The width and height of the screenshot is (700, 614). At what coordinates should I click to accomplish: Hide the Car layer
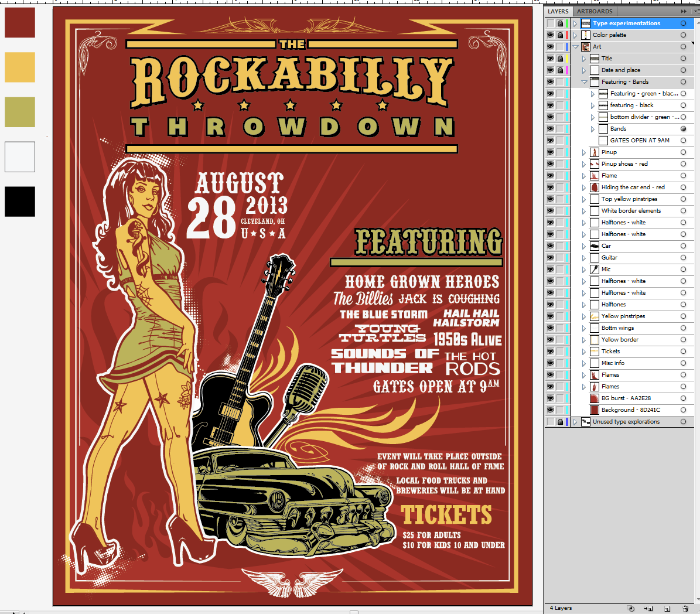551,246
